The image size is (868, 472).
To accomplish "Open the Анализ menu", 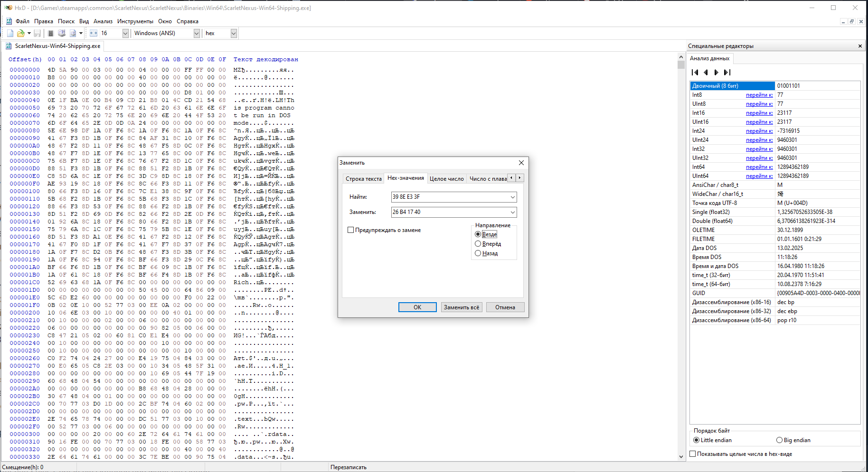I will point(103,21).
